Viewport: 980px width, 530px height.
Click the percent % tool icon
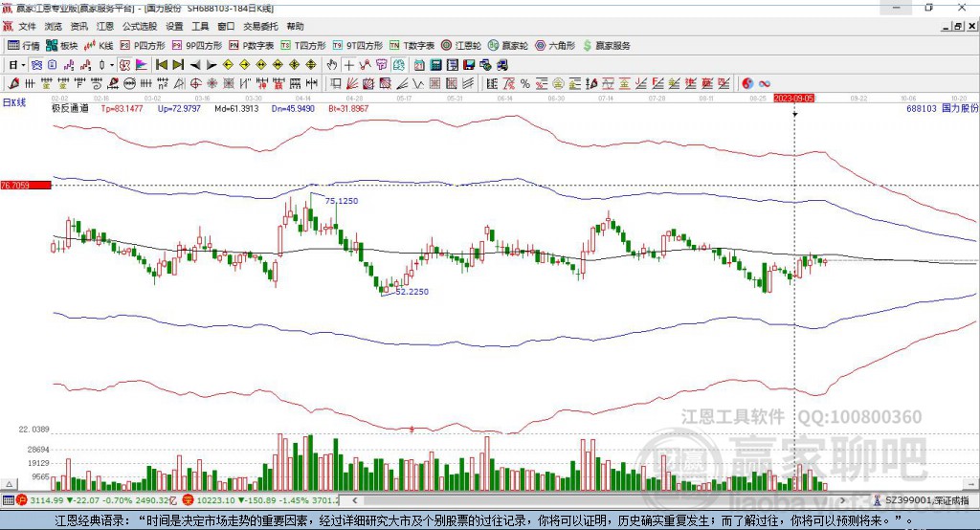coord(525,83)
